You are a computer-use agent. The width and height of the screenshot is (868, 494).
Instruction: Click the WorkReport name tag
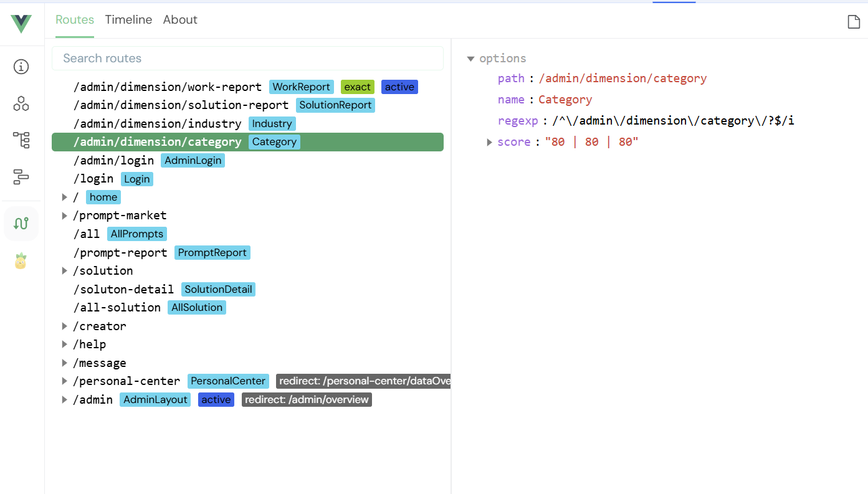click(302, 87)
